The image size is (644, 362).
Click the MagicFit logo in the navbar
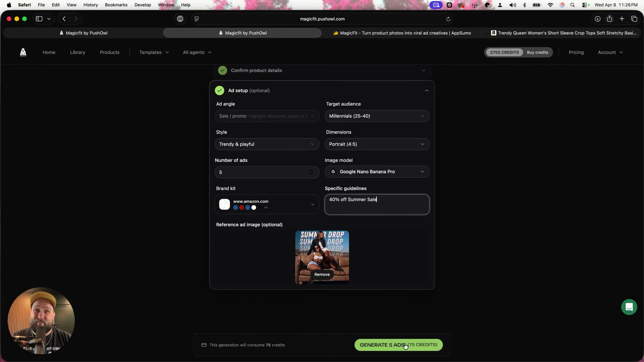coord(23,52)
